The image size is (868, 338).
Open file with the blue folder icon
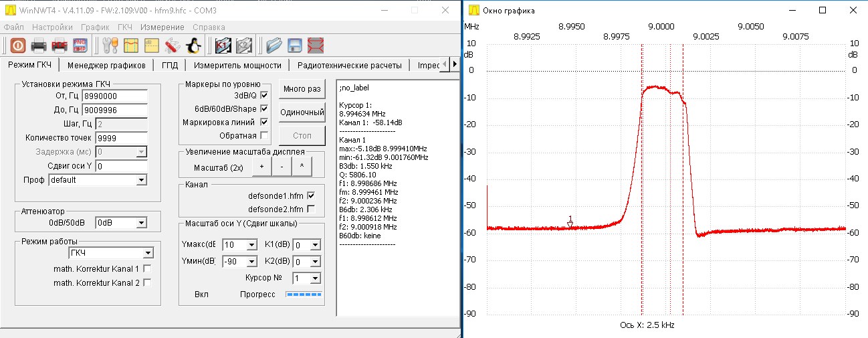274,46
